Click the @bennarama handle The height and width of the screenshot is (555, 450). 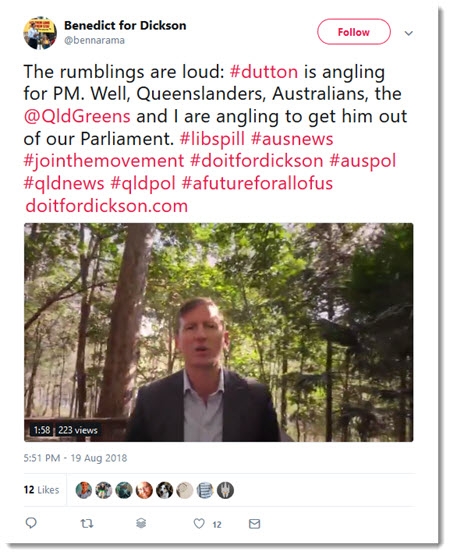point(94,40)
